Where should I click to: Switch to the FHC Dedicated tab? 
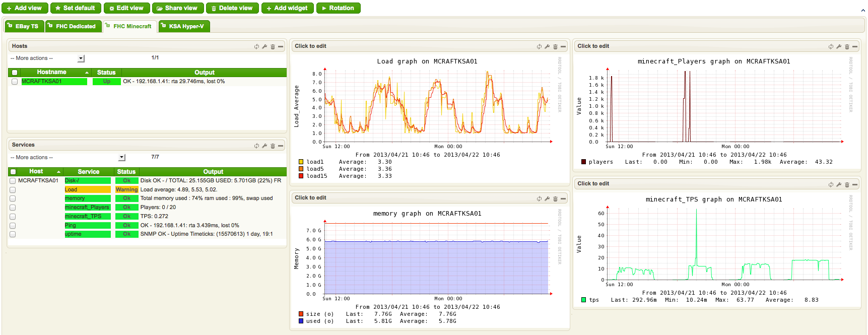(74, 26)
